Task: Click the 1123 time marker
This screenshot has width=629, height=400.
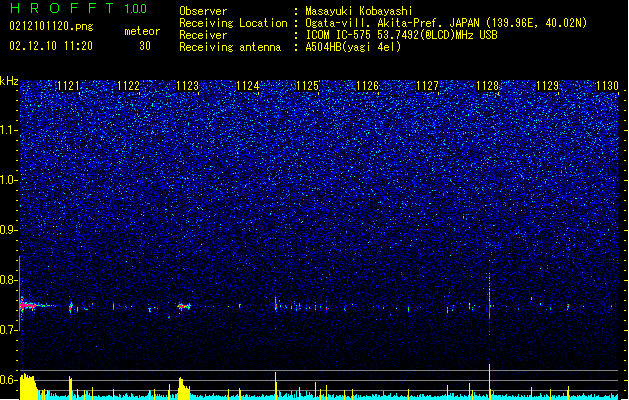Action: pos(188,85)
